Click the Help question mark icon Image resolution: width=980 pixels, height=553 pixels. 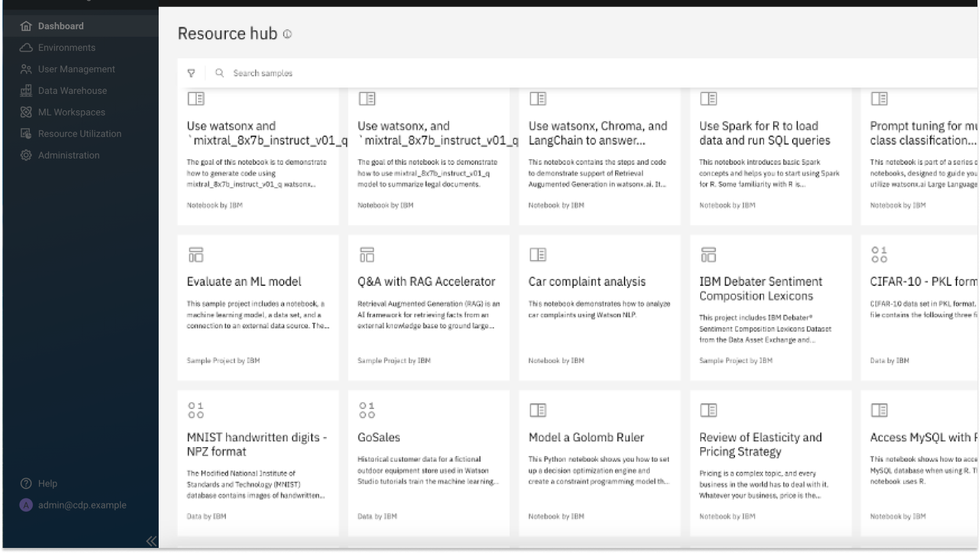click(x=26, y=483)
